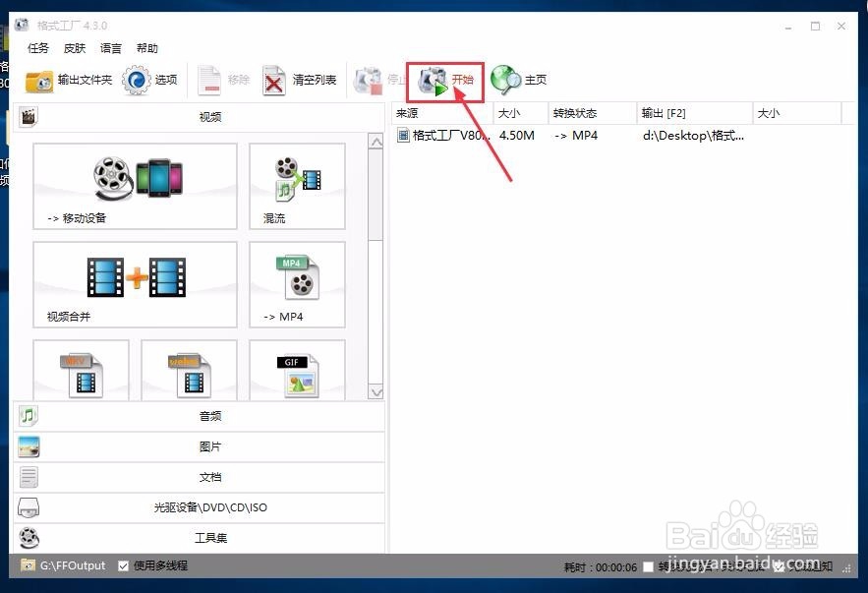This screenshot has width=868, height=593.
Task: Click the 4.50M size cell
Action: click(x=516, y=135)
